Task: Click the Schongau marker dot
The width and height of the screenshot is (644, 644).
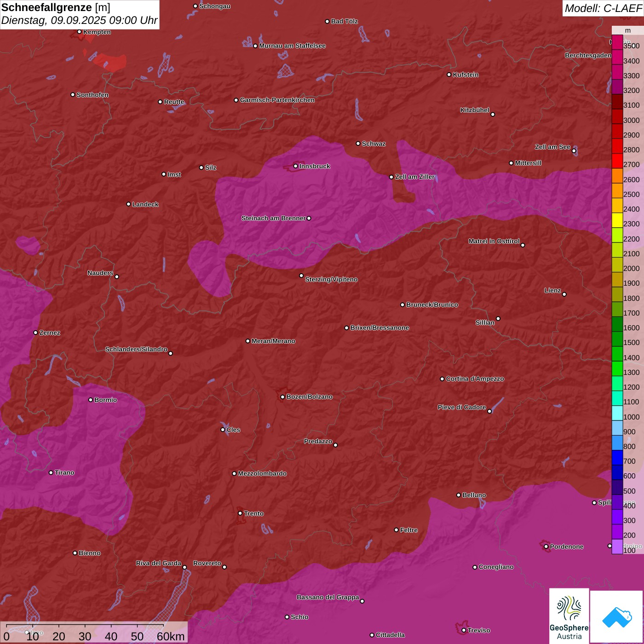Action: (x=195, y=6)
